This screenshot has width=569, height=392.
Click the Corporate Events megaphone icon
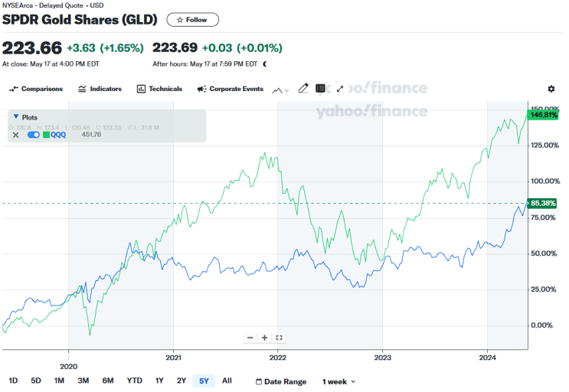201,89
